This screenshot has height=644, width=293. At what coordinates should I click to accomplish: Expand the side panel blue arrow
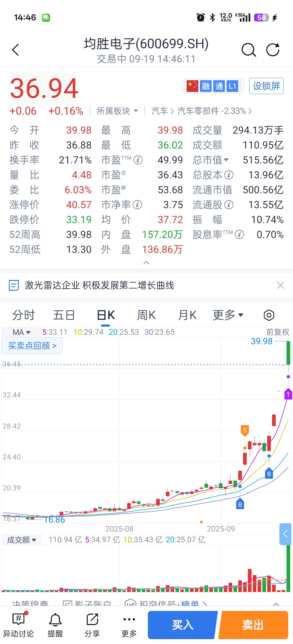[x=285, y=534]
